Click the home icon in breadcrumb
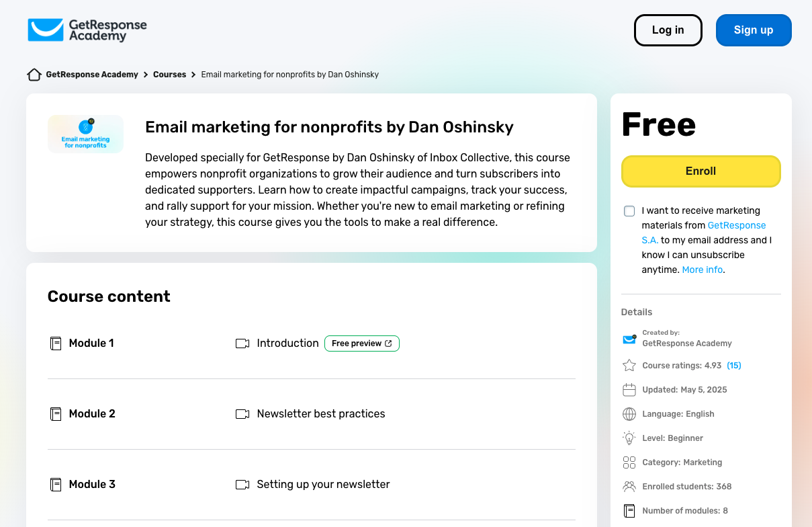812x527 pixels. [34, 75]
